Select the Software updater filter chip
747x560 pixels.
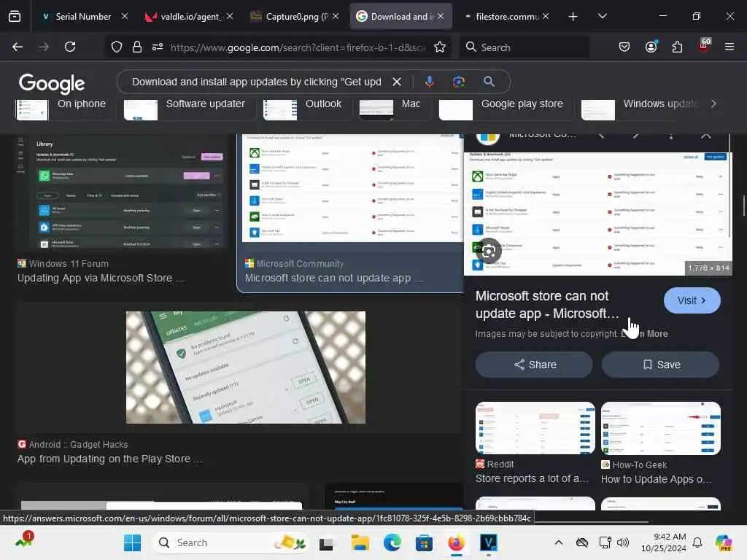(x=189, y=109)
